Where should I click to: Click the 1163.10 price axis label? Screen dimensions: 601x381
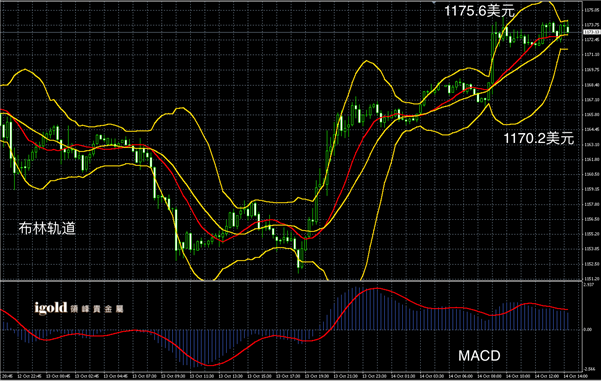coord(591,145)
